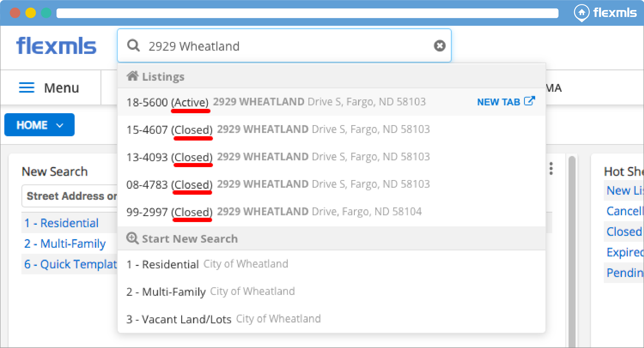Click the vertical scrollbar beside the panel

pyautogui.click(x=572, y=250)
